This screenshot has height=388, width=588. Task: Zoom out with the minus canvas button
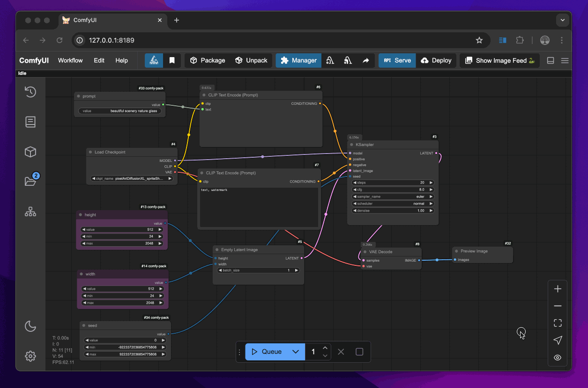558,306
